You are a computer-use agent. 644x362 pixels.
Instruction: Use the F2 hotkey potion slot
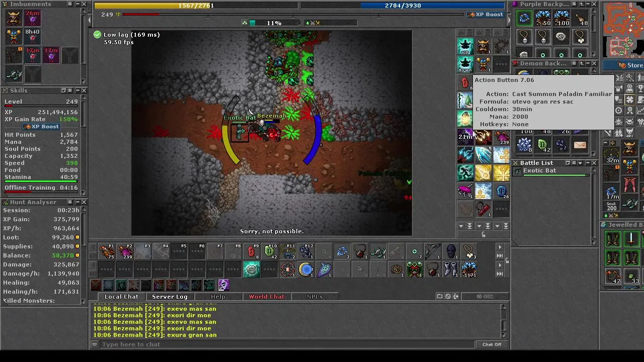tap(125, 251)
